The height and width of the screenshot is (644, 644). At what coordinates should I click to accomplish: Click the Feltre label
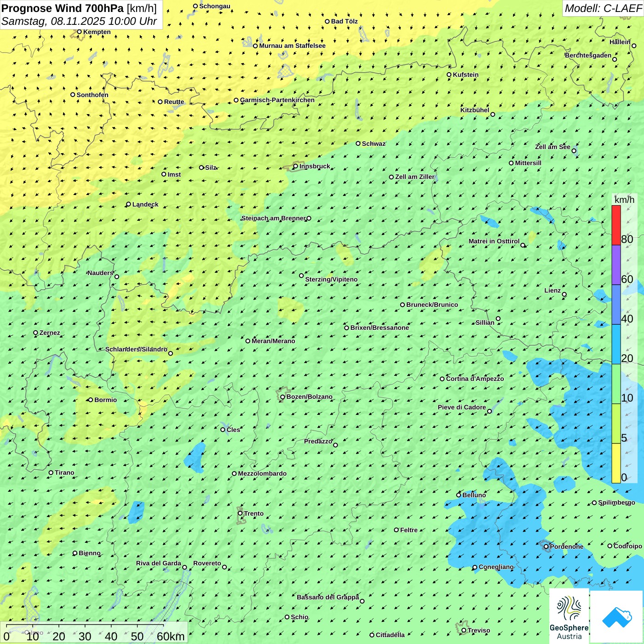pyautogui.click(x=408, y=530)
